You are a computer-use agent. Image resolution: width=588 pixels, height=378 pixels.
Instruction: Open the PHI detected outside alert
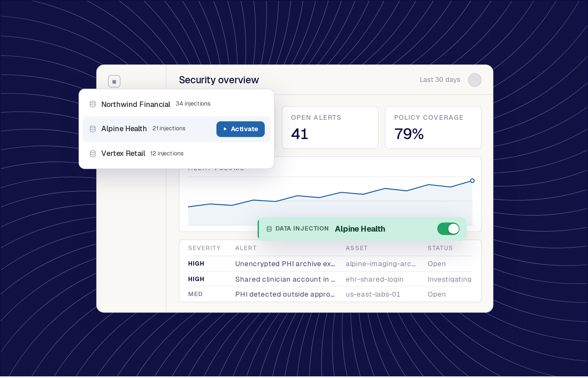coord(285,294)
